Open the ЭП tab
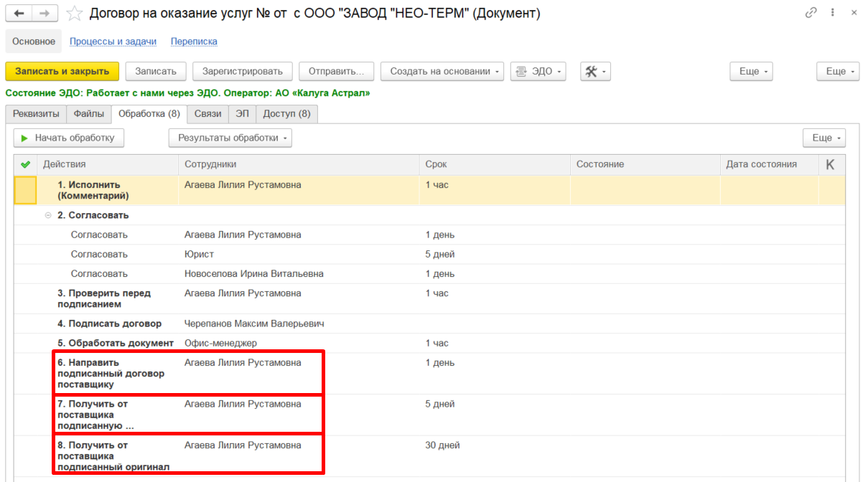868x482 pixels. [x=243, y=114]
